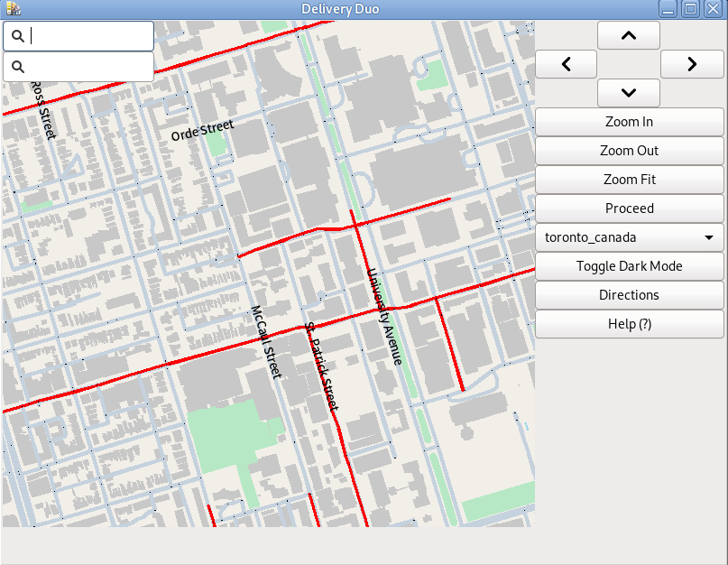The image size is (728, 565).
Task: Pan the map up with the up arrow
Action: coord(629,36)
